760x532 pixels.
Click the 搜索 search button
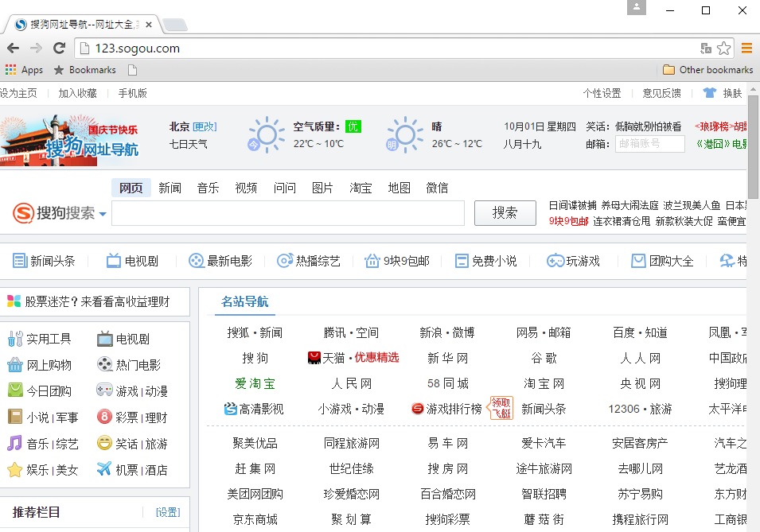(505, 212)
